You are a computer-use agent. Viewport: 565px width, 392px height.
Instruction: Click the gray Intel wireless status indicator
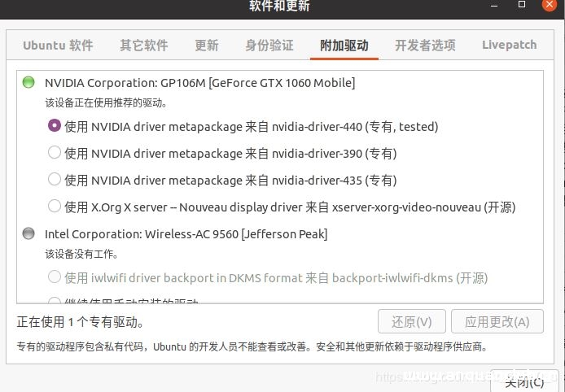28,234
